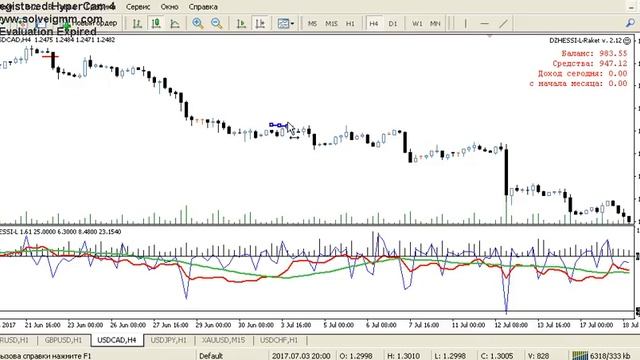Screen dimensions: 640x360
Task: Click the Default profile in status bar
Action: tap(211, 356)
